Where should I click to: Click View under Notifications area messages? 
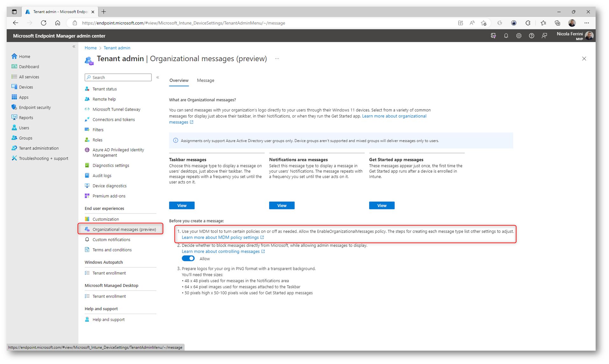[x=282, y=205]
